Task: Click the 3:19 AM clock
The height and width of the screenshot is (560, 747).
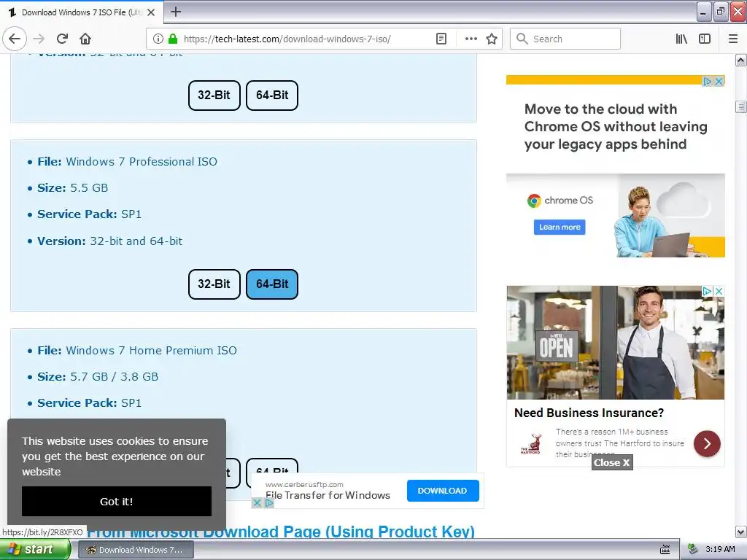Action: click(x=720, y=550)
